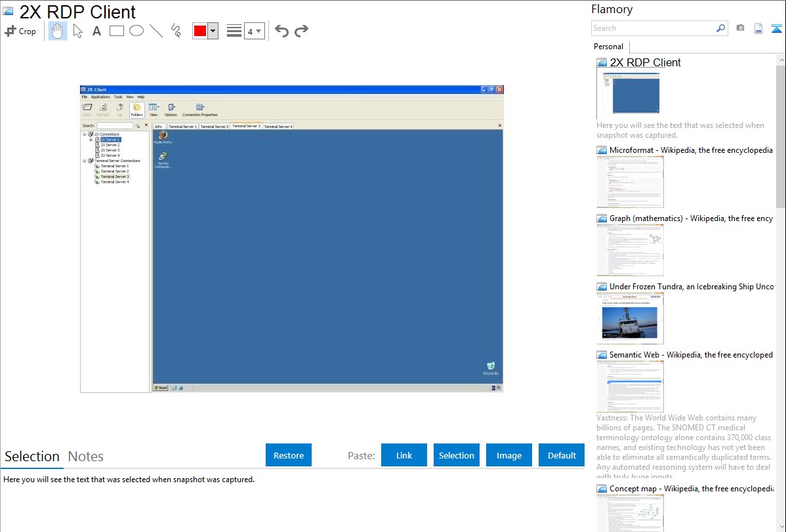The height and width of the screenshot is (532, 786).
Task: Click the red color swatch
Action: (200, 31)
